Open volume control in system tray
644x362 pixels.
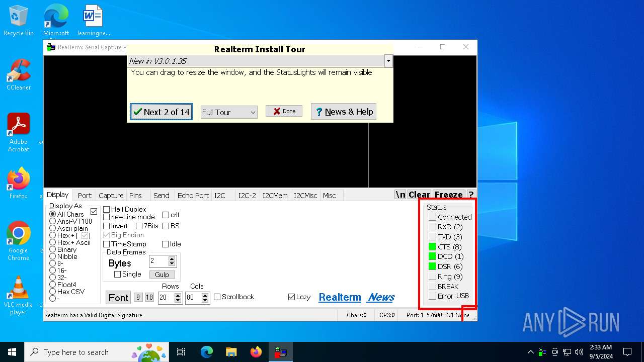point(579,352)
